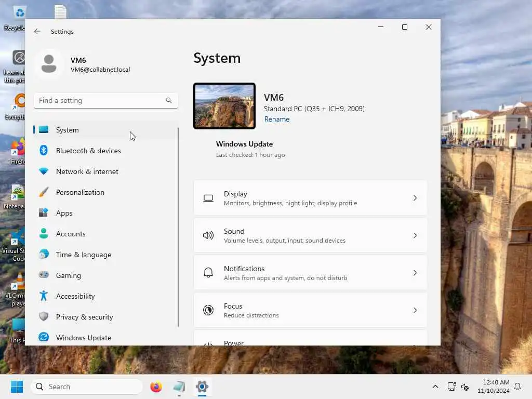The width and height of the screenshot is (532, 399).
Task: Click the Personalization paintbrush icon
Action: (44, 192)
